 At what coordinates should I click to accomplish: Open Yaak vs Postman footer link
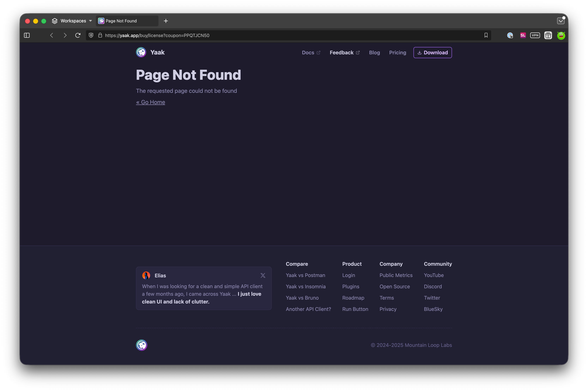[x=305, y=275]
